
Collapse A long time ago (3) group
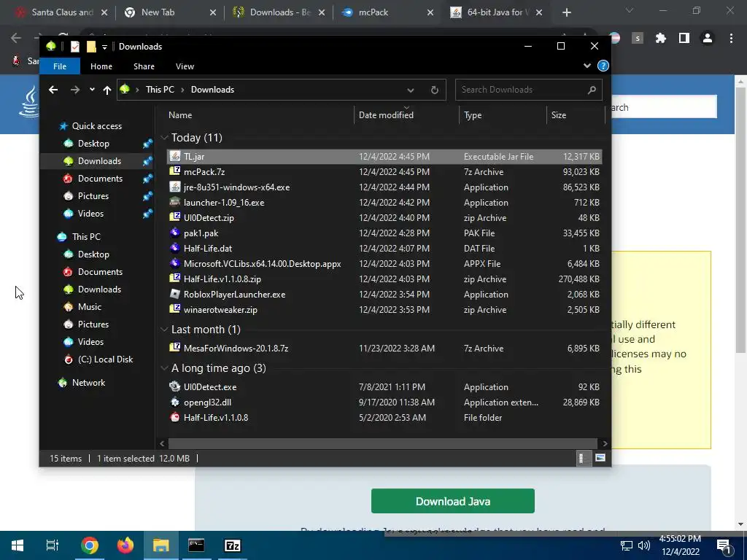coord(164,368)
